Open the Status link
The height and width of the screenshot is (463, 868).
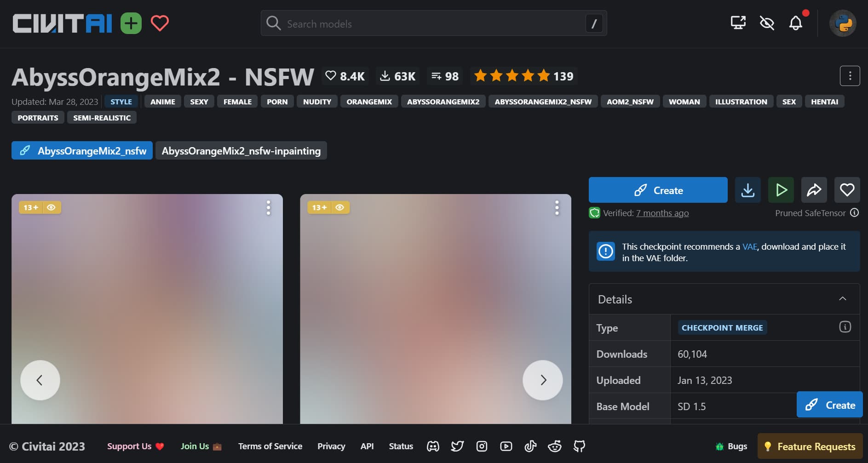[x=401, y=446]
